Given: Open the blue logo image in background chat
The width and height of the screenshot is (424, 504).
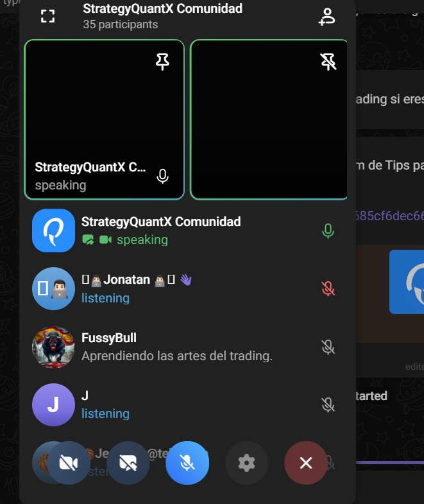Looking at the screenshot, I should pyautogui.click(x=407, y=282).
